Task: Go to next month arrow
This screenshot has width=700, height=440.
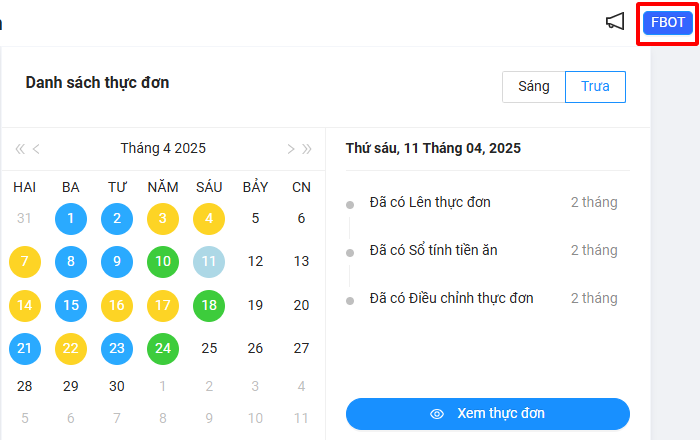Action: pos(290,149)
